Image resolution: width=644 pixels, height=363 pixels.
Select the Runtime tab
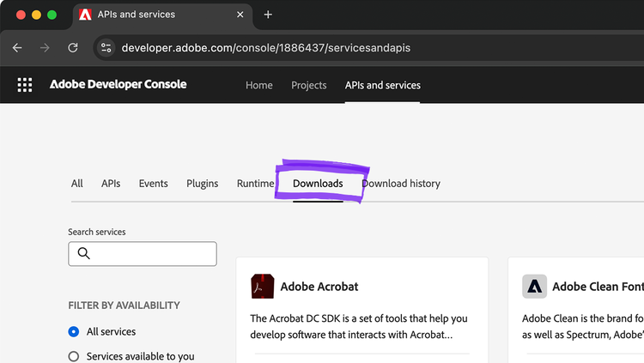coord(255,184)
